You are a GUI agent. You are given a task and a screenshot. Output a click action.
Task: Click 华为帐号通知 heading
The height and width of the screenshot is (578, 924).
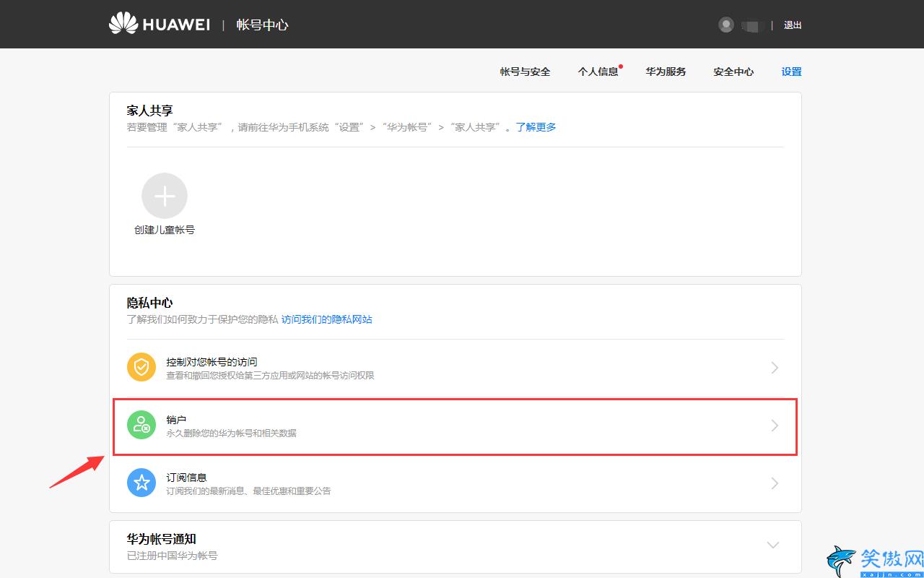tap(162, 539)
